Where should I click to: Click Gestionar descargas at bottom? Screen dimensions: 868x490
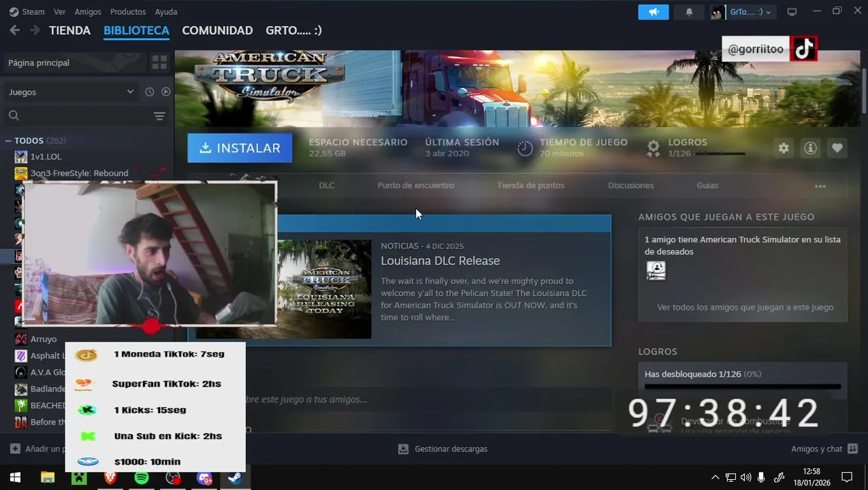coord(443,449)
